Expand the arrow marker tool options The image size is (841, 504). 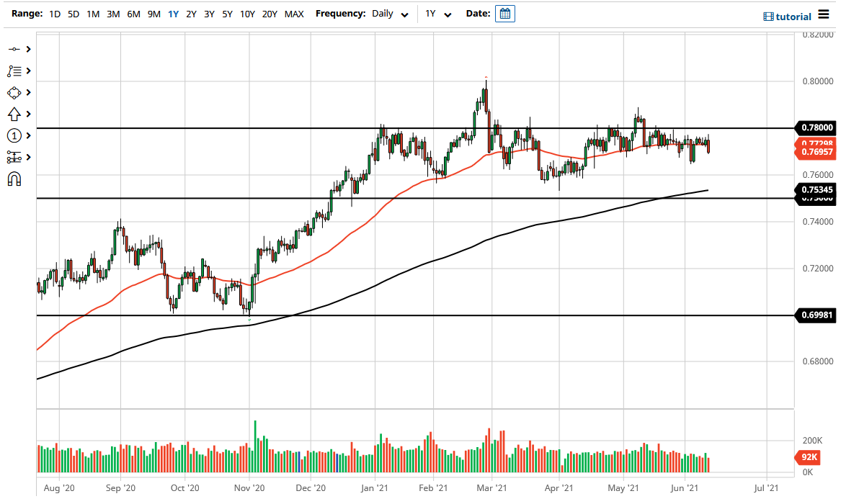pos(28,114)
